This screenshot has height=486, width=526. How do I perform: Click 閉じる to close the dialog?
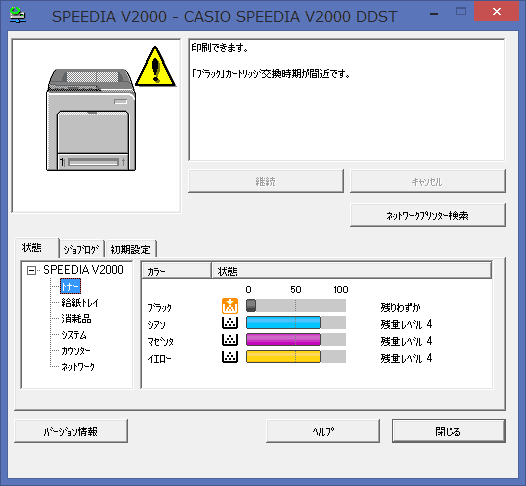click(x=449, y=431)
